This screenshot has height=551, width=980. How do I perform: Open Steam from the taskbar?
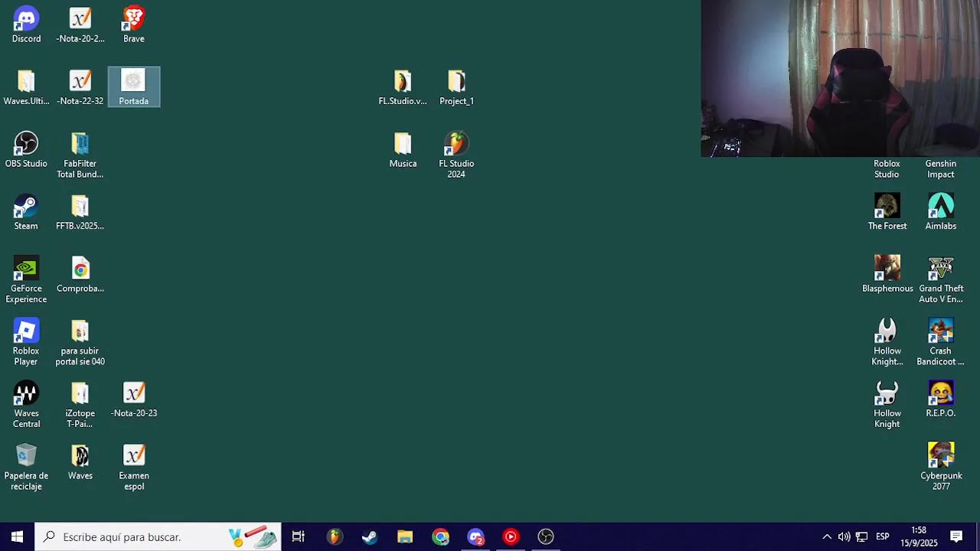[x=370, y=536]
